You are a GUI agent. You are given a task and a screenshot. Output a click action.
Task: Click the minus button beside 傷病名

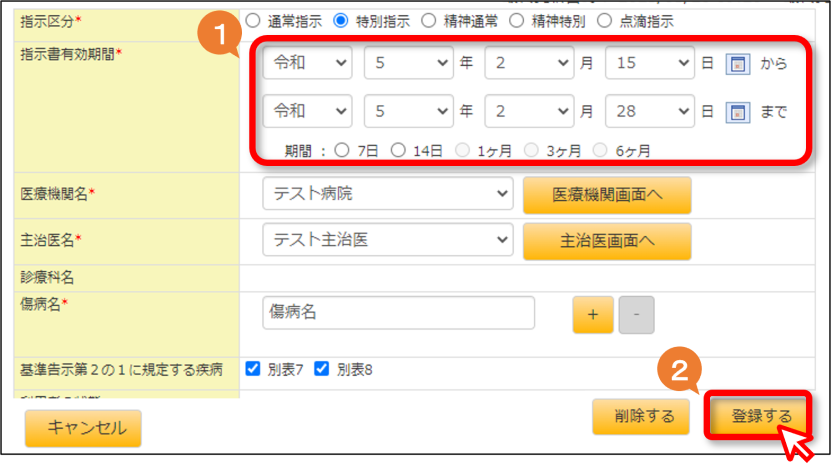[636, 315]
